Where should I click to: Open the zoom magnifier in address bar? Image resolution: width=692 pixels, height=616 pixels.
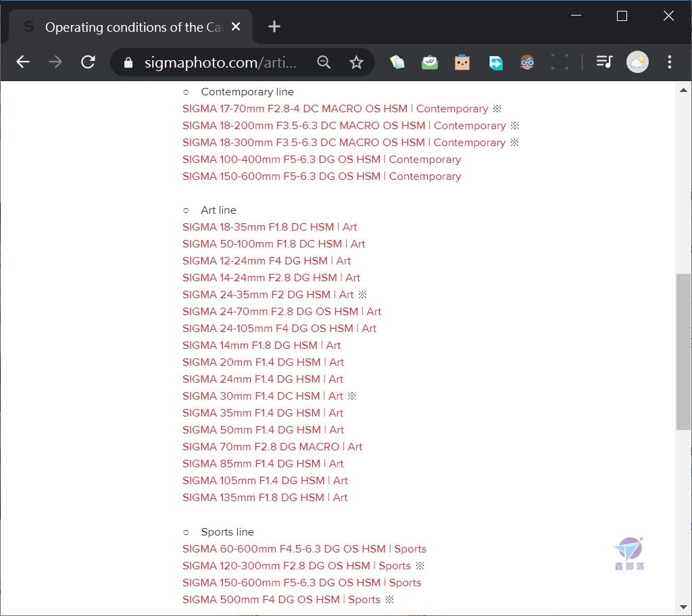coord(324,62)
